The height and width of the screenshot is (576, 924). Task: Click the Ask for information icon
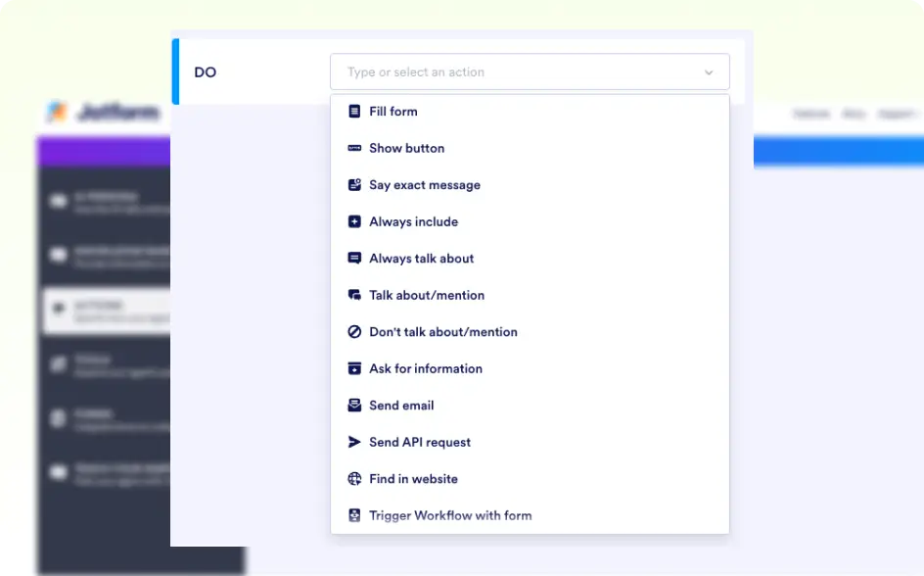354,368
